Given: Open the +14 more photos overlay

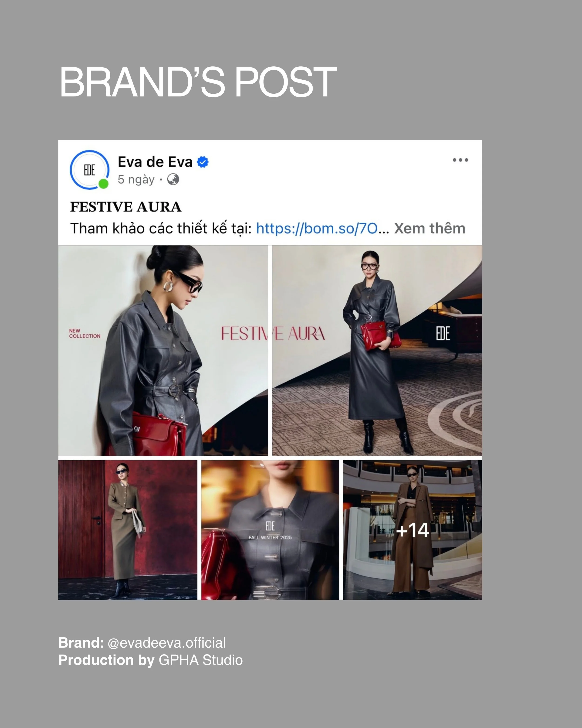Looking at the screenshot, I should [x=412, y=530].
